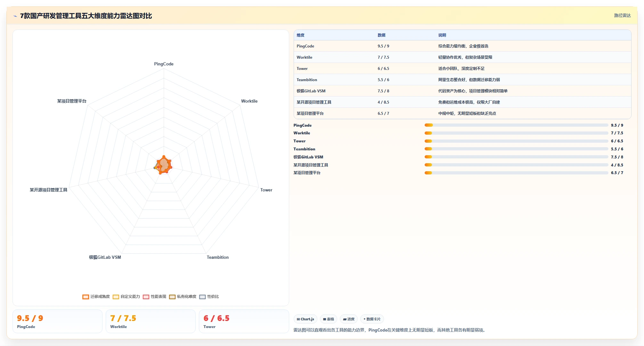Toggle the 私有化难度 legend series
This screenshot has width=644, height=346.
point(183,297)
